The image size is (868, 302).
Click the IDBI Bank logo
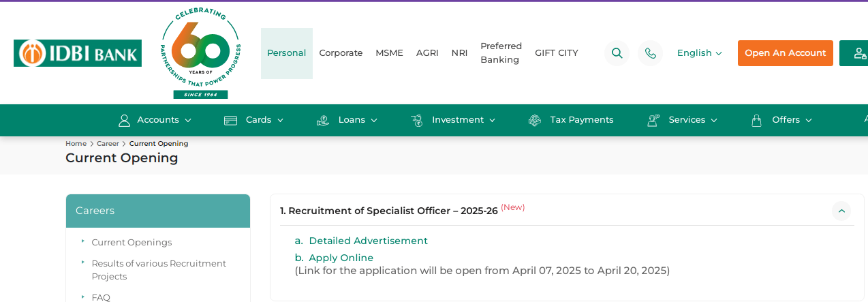[78, 53]
